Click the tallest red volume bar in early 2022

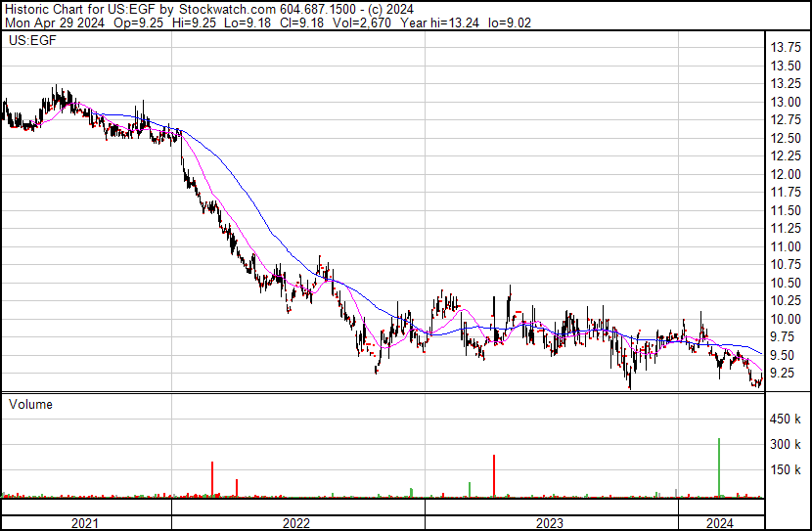pyautogui.click(x=212, y=478)
